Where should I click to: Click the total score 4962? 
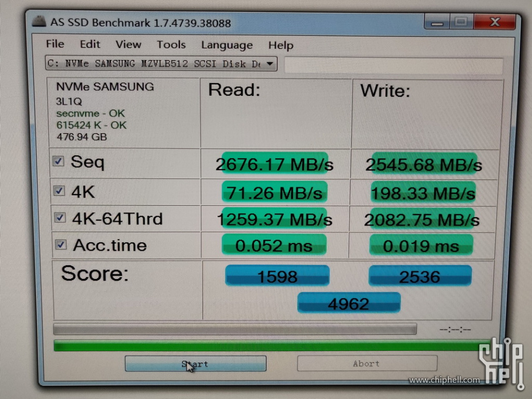pos(349,303)
